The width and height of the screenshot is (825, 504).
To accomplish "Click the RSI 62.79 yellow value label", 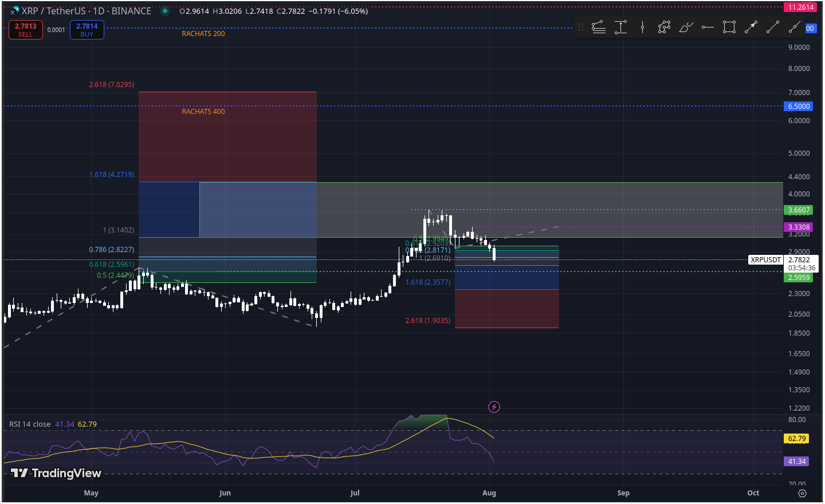I will (797, 439).
